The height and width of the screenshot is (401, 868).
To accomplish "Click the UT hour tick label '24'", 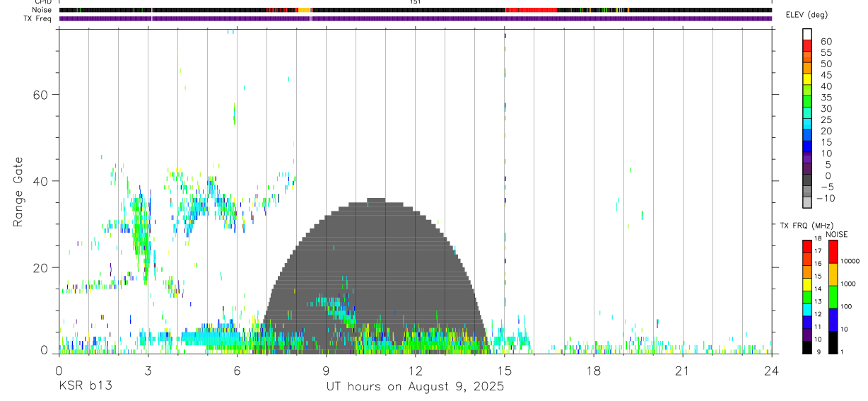I will pos(771,371).
